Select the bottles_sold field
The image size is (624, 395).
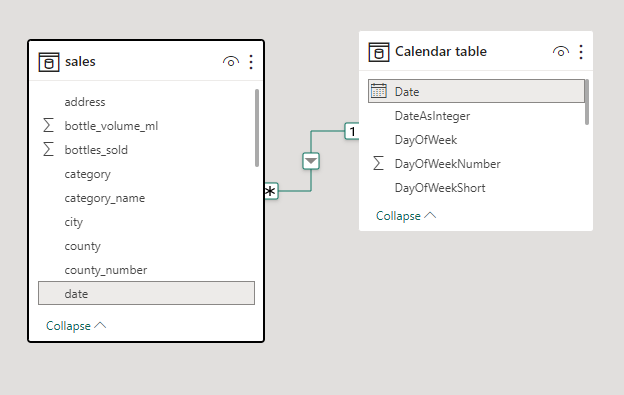(x=146, y=150)
